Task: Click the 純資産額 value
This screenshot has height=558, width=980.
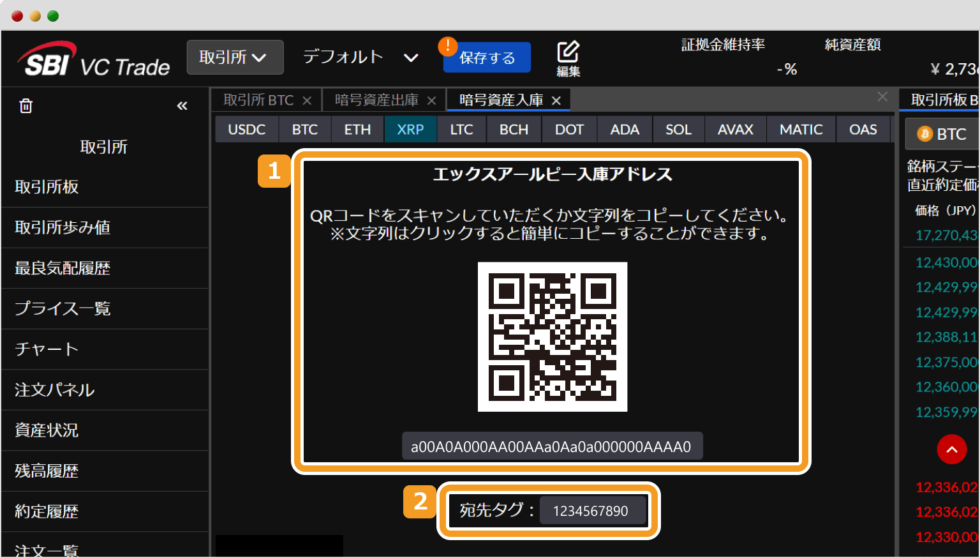Action: click(x=954, y=69)
